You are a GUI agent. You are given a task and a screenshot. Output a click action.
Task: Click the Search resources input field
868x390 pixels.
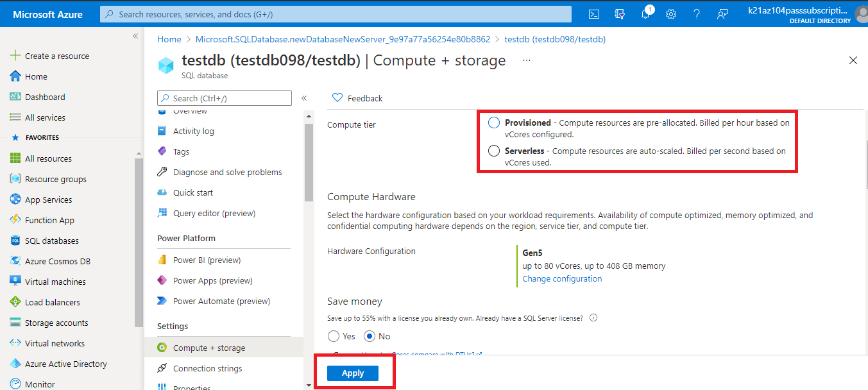pyautogui.click(x=336, y=14)
